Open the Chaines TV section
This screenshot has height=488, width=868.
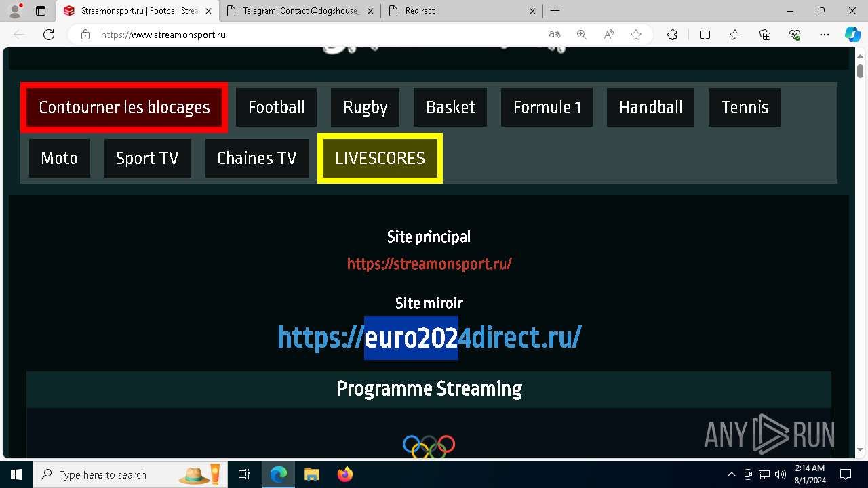(x=257, y=158)
